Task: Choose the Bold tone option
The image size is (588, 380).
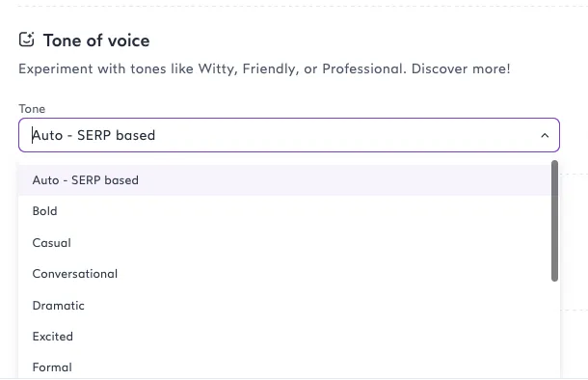Action: (285, 211)
